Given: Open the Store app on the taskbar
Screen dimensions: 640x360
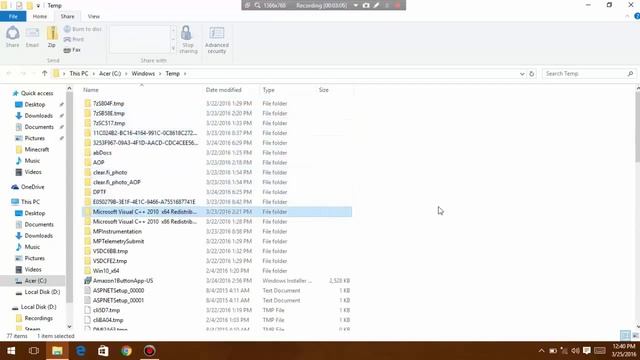Looking at the screenshot, I should (x=103, y=351).
